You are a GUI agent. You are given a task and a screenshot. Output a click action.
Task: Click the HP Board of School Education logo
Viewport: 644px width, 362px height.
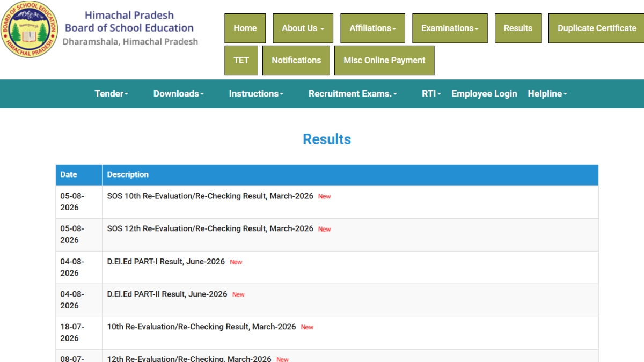[x=28, y=29]
